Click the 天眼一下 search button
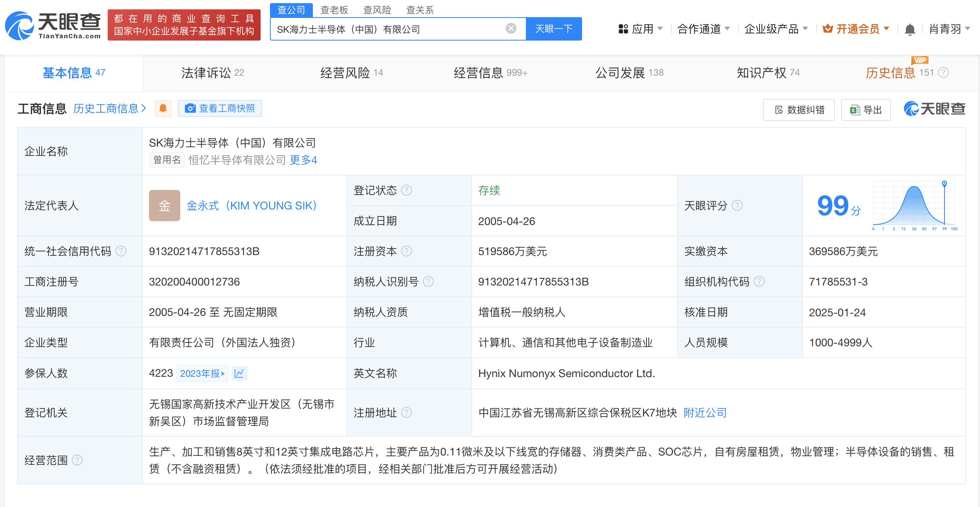 (x=554, y=29)
